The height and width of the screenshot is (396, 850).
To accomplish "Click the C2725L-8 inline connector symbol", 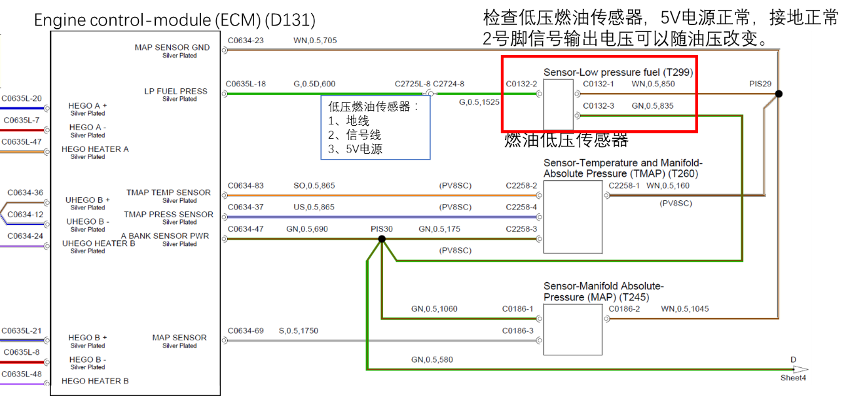I will tap(431, 94).
